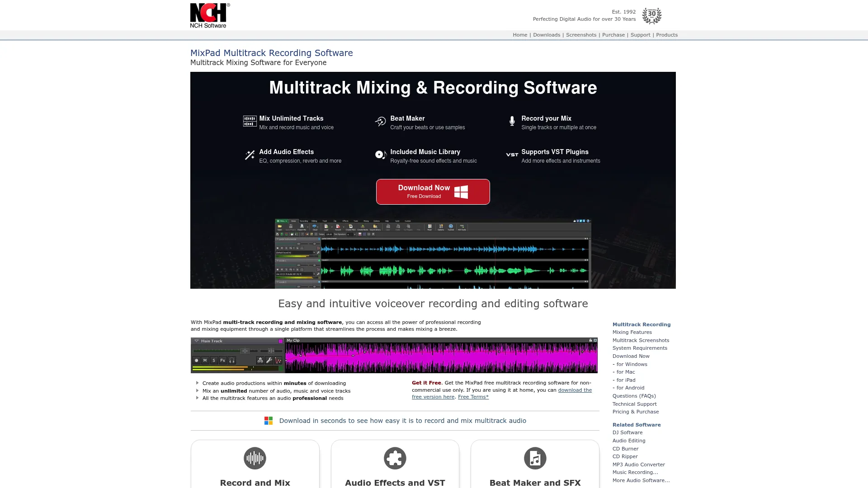Open the Free Terms* link
The width and height of the screenshot is (868, 488).
coord(473,397)
